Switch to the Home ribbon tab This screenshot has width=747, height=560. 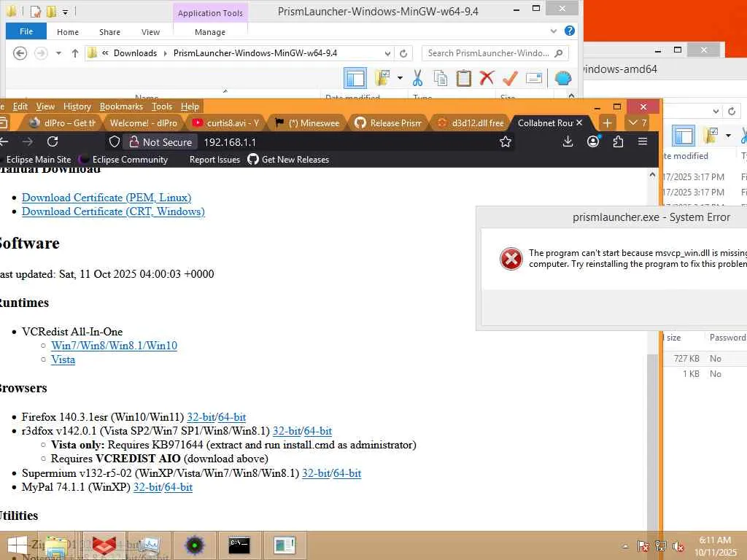pyautogui.click(x=68, y=32)
